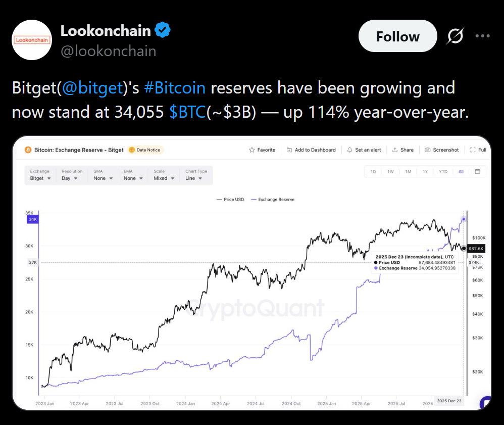Click the Grok slash-circle icon

click(x=456, y=36)
